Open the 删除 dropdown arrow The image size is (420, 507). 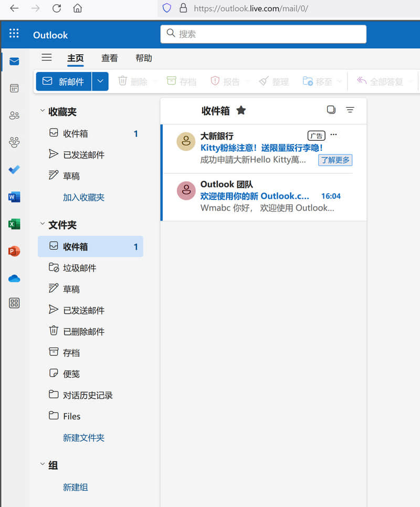pos(155,81)
